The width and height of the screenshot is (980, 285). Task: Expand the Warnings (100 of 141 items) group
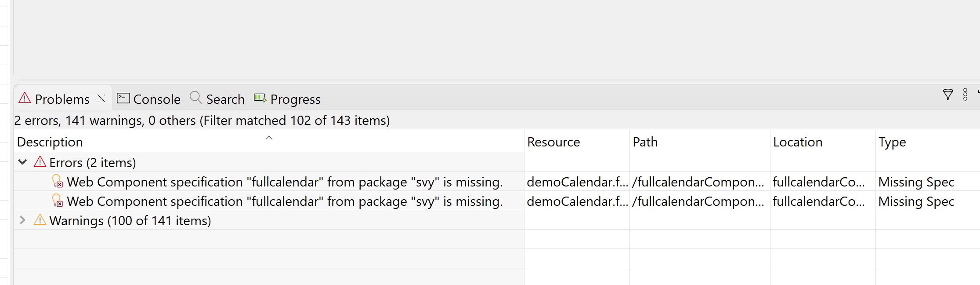click(22, 220)
